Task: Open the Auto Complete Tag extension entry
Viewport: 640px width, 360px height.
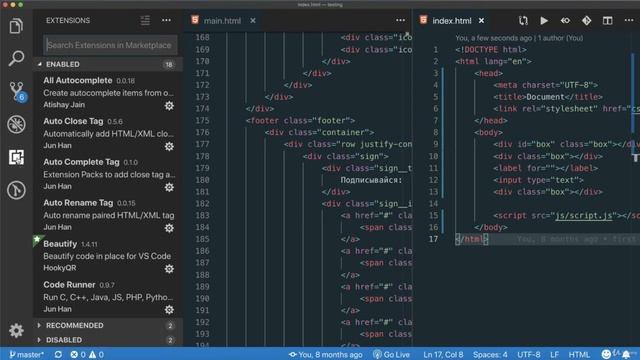Action: pyautogui.click(x=108, y=174)
